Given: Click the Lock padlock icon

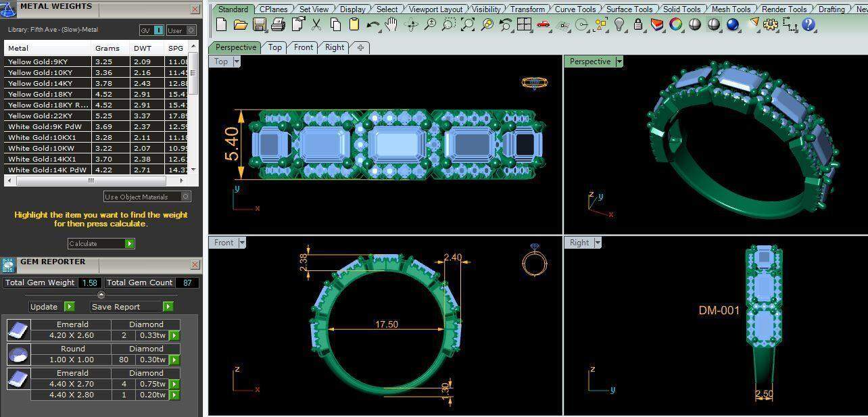Looking at the screenshot, I should 638,25.
